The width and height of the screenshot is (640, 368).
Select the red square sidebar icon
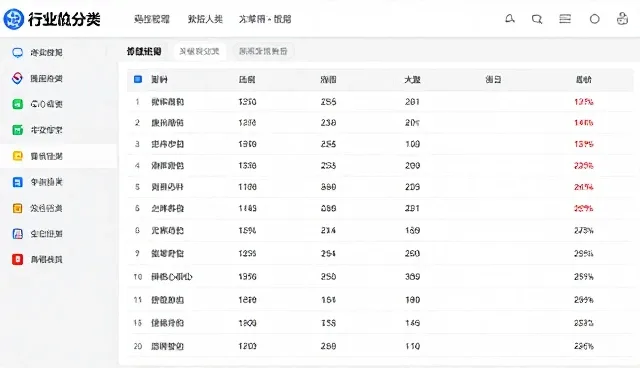click(18, 259)
